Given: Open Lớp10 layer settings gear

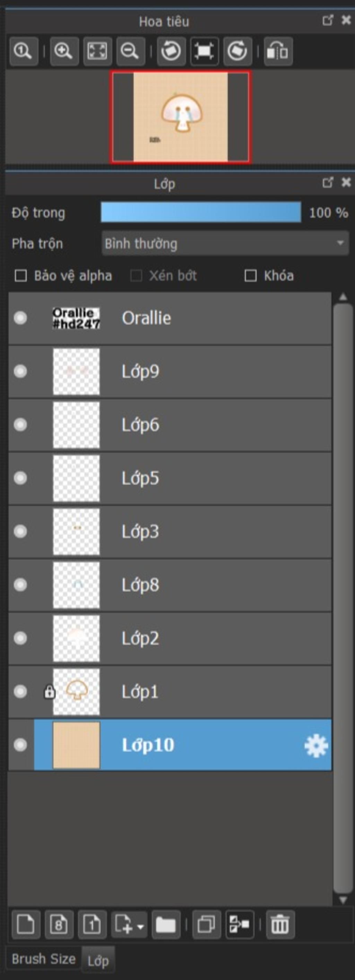Looking at the screenshot, I should coord(316,746).
